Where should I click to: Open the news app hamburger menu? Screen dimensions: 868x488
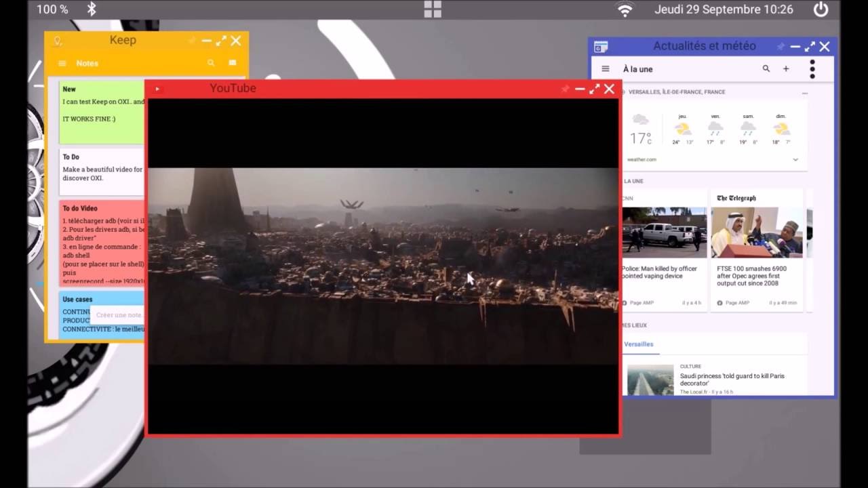tap(606, 69)
